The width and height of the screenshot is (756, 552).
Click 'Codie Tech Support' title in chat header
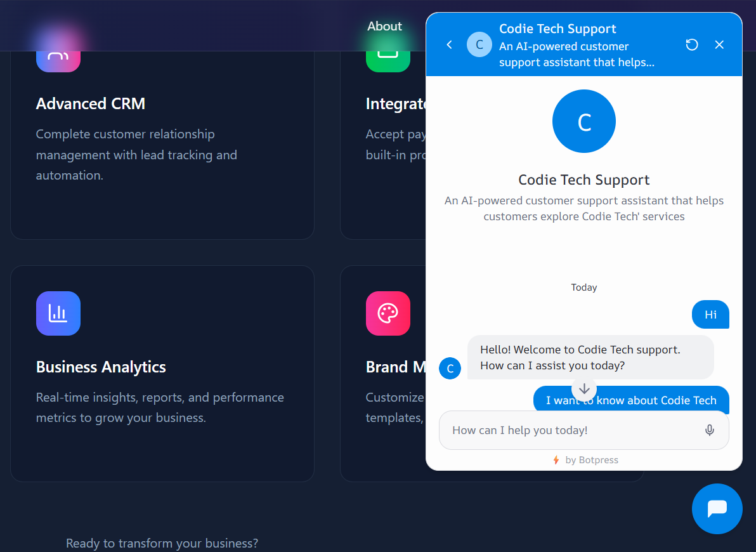(x=557, y=29)
